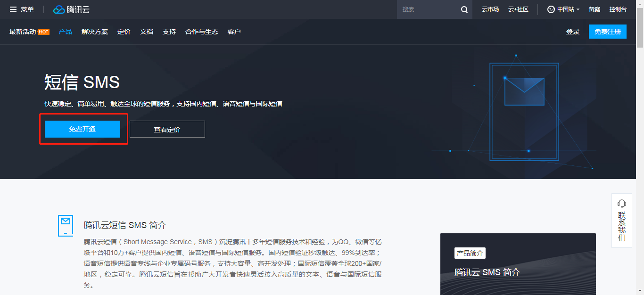Open 最新活动 menu item

[23, 32]
